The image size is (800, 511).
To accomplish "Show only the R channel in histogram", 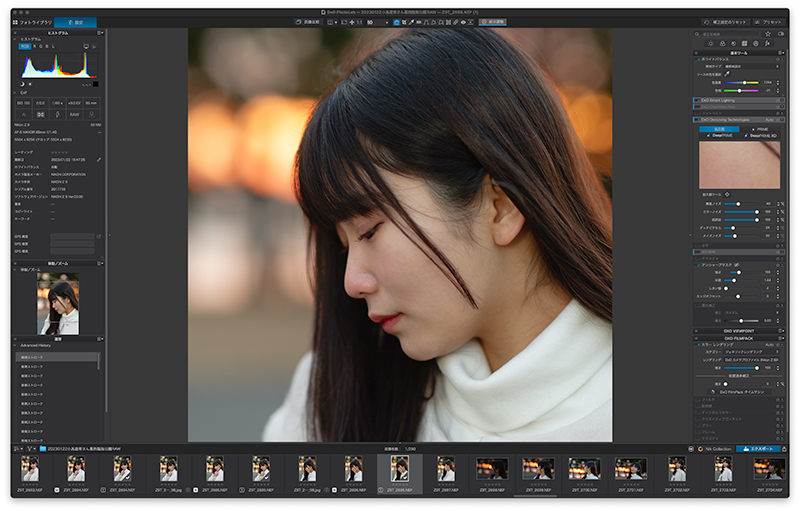I will coord(35,46).
